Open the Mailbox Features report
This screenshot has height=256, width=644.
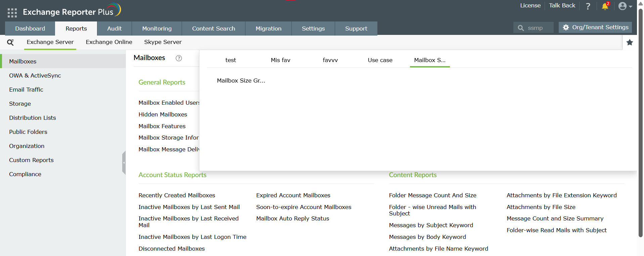click(x=162, y=126)
